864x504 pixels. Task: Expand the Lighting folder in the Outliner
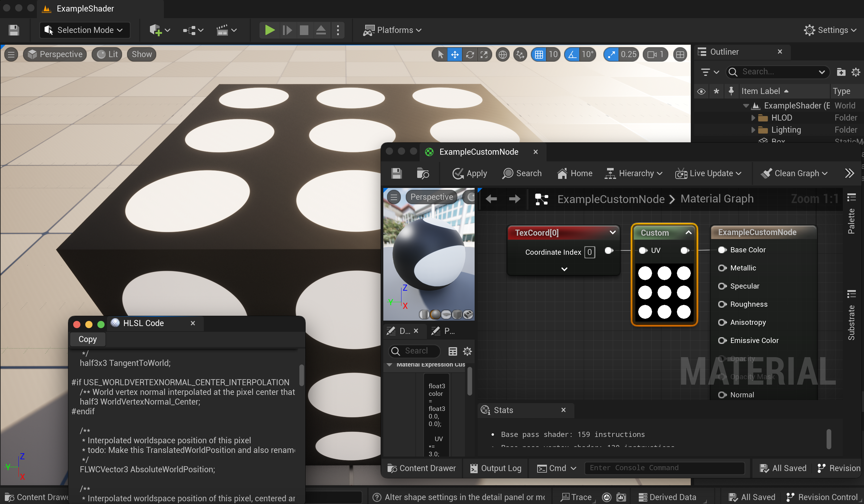tap(754, 130)
